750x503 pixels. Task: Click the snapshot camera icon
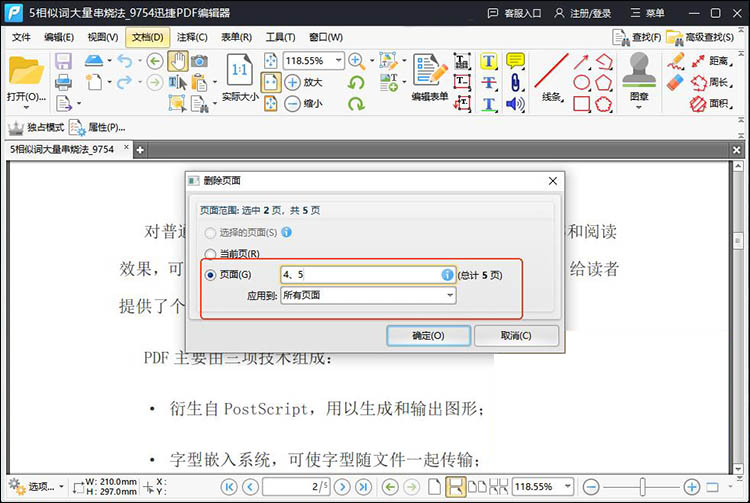pyautogui.click(x=199, y=61)
